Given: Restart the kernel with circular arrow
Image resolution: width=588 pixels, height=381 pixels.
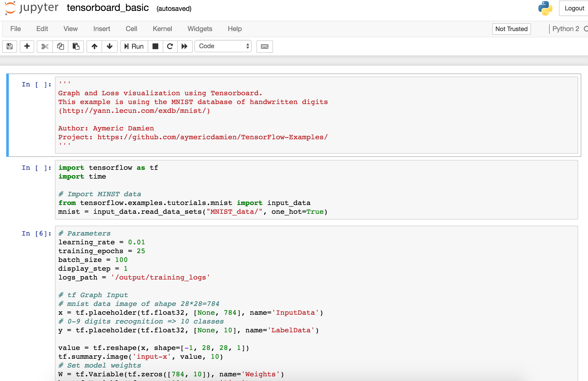Looking at the screenshot, I should (x=170, y=46).
